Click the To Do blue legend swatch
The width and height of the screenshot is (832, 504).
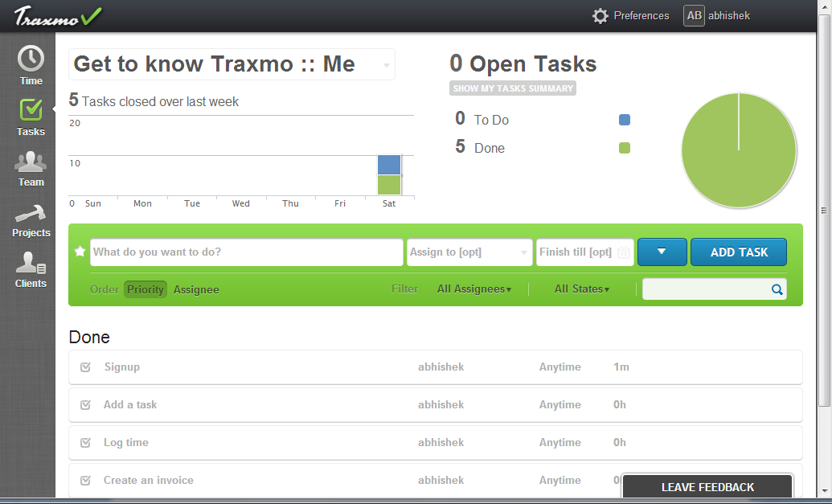(x=625, y=120)
